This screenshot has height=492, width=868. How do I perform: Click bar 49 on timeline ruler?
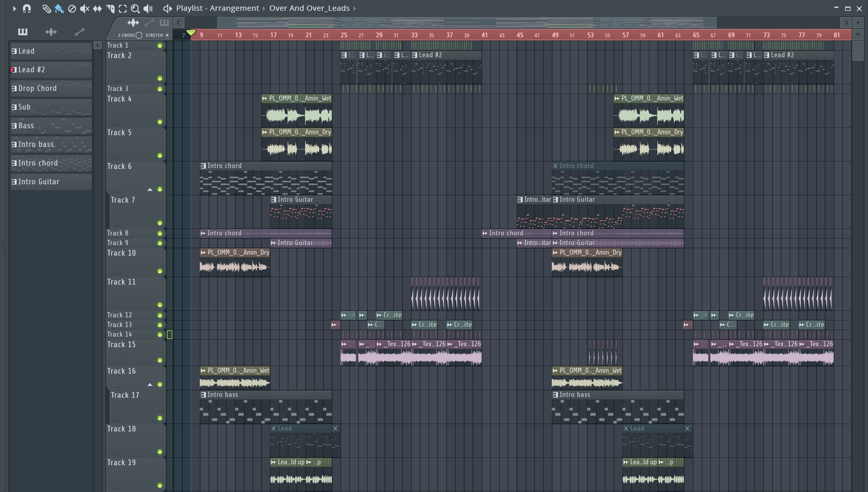coord(555,35)
